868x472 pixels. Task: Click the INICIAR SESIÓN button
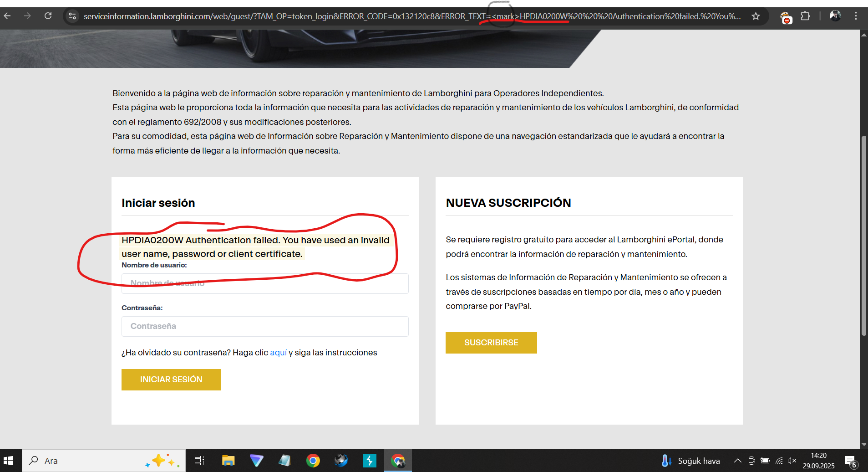point(171,380)
